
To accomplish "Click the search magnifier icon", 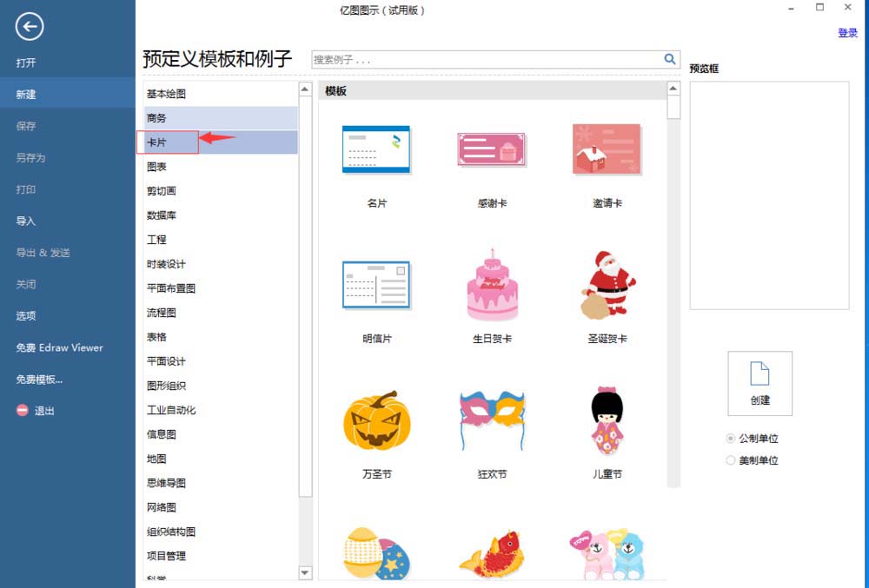I will 668,59.
